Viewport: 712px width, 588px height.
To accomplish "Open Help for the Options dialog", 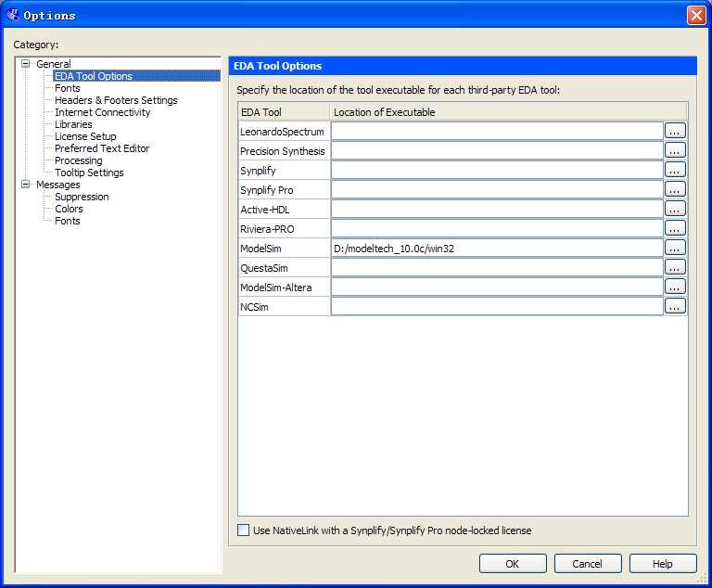I will pos(663,564).
